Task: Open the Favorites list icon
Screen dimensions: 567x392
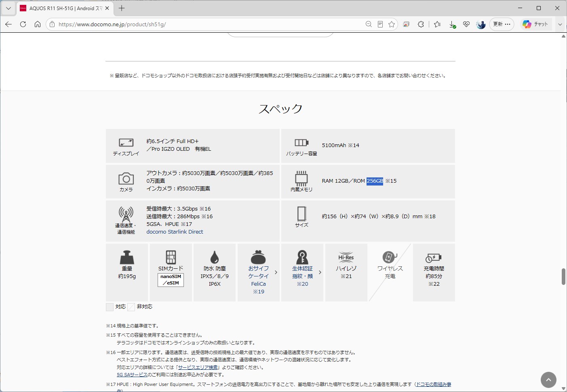Action: [x=437, y=24]
